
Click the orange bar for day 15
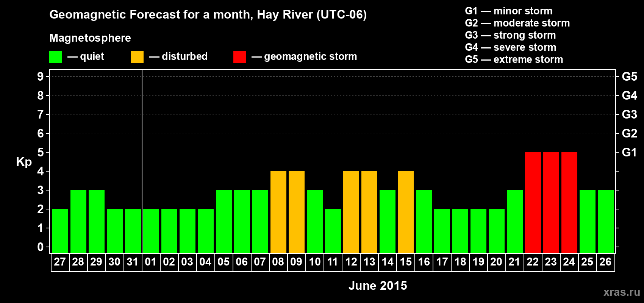point(406,212)
